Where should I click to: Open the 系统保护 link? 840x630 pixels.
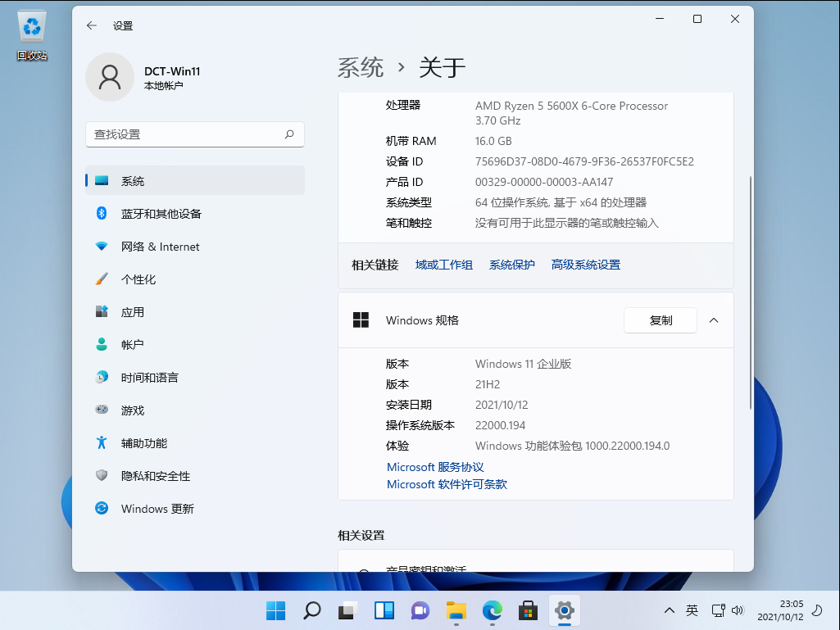coord(511,265)
